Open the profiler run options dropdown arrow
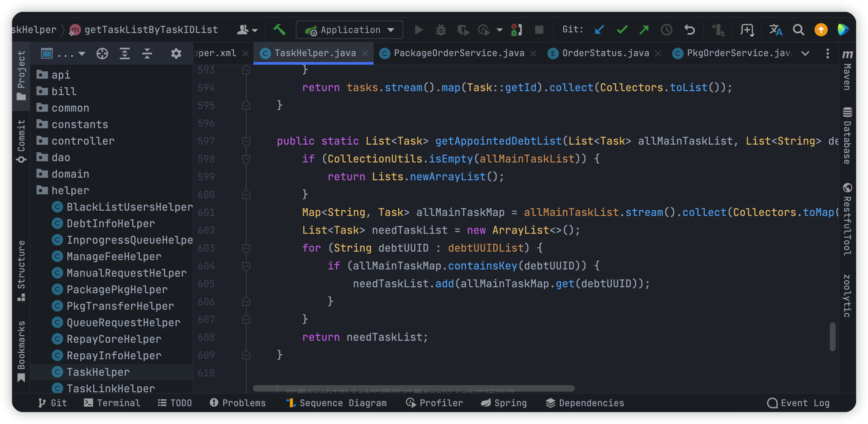The height and width of the screenshot is (424, 868). coord(500,30)
